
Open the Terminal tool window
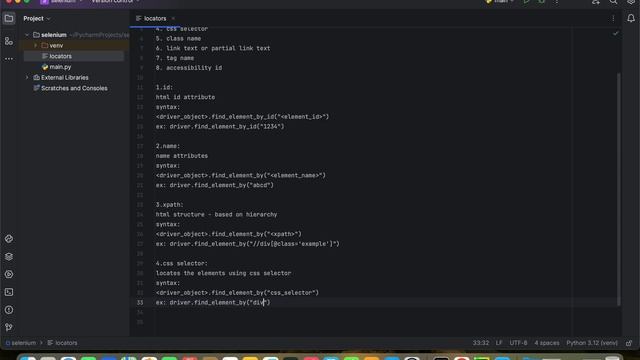9,292
